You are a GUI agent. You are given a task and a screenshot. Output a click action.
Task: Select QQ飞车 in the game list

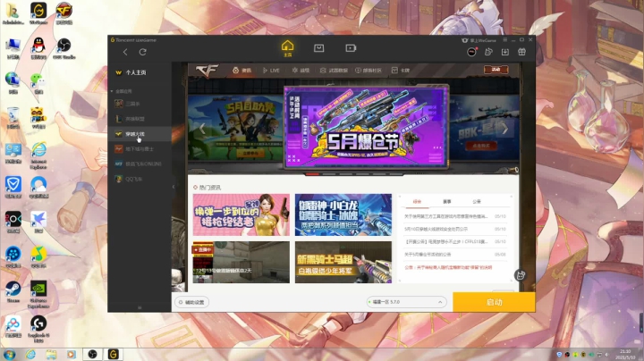[x=140, y=179]
